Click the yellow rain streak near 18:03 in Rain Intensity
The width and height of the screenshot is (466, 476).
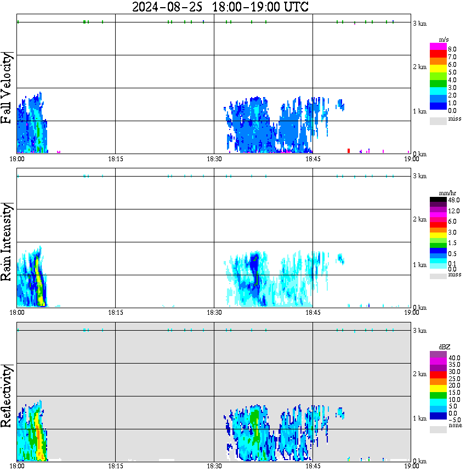[39, 281]
